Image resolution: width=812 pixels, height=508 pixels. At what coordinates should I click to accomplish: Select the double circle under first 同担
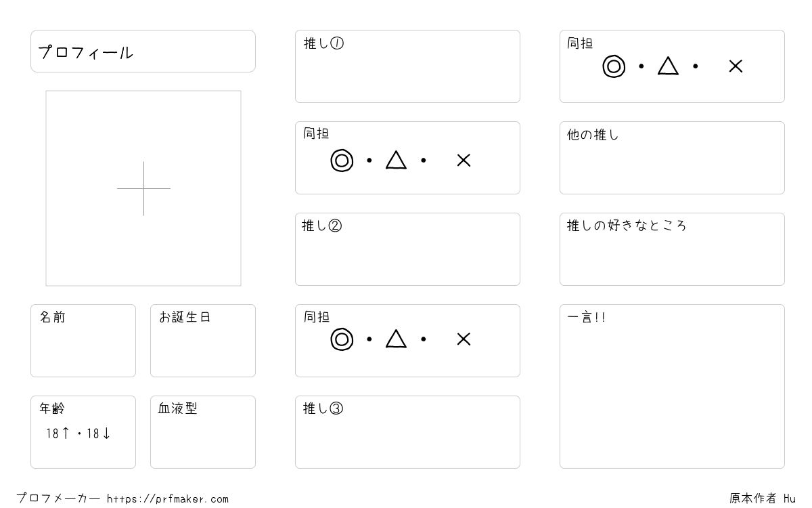tap(342, 161)
